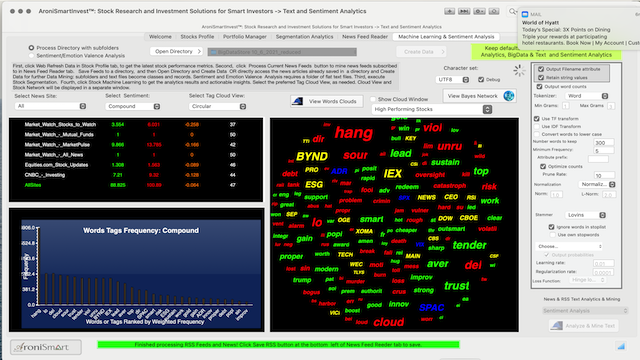Viewport: 640px width, 360px height.
Task: Click the fast-forward toolbar icon
Action: coord(464,11)
